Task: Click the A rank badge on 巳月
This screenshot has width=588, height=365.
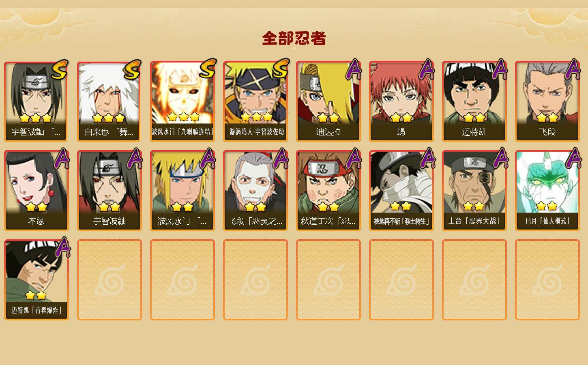Action: tap(573, 158)
